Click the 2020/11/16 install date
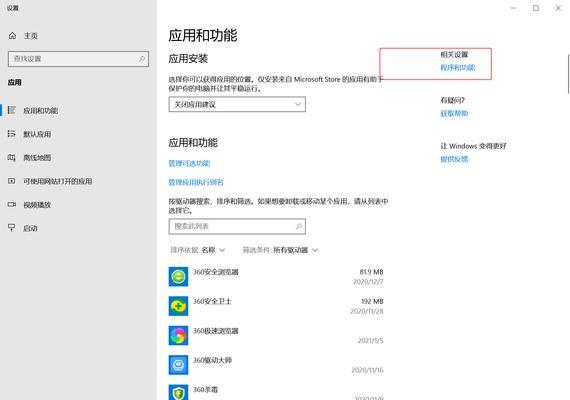Screen dimensions: 570x400 (x=368, y=370)
